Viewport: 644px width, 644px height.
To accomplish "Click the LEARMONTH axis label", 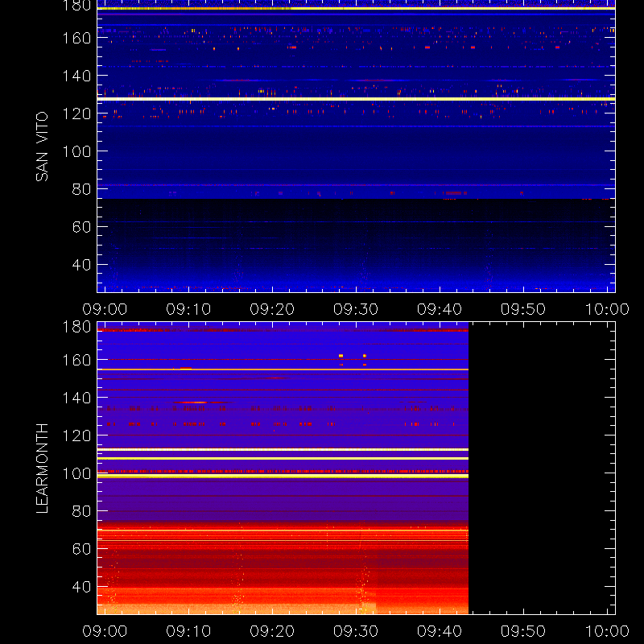I will [42, 469].
